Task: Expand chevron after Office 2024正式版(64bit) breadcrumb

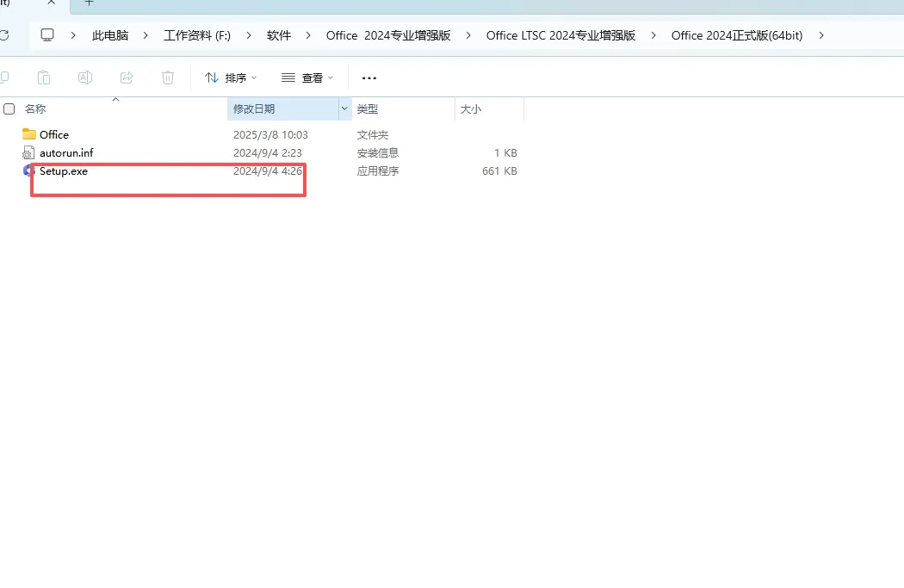Action: (821, 36)
